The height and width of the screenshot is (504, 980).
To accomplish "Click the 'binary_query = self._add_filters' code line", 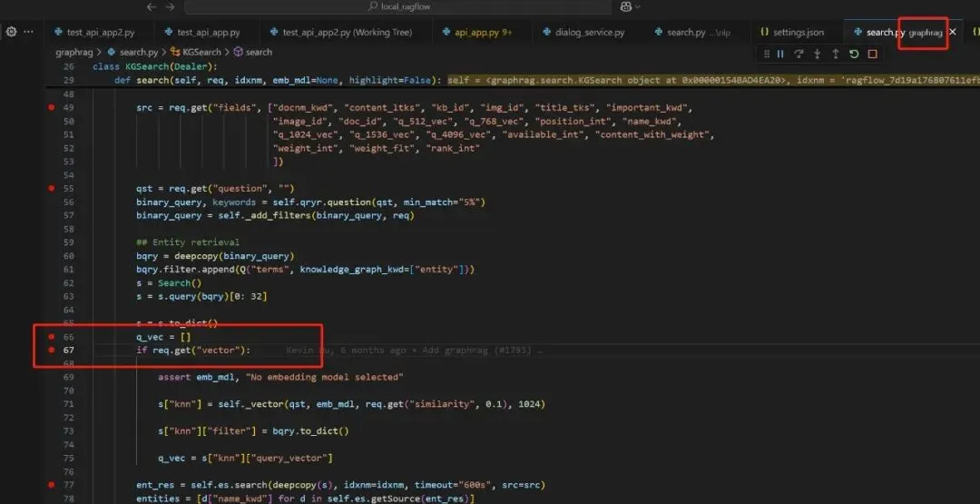I will click(x=276, y=216).
